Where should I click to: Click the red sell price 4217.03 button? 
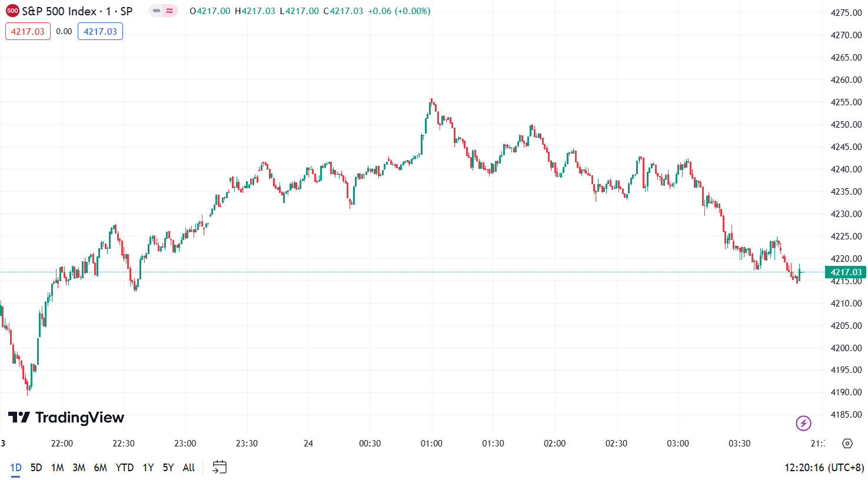(28, 32)
